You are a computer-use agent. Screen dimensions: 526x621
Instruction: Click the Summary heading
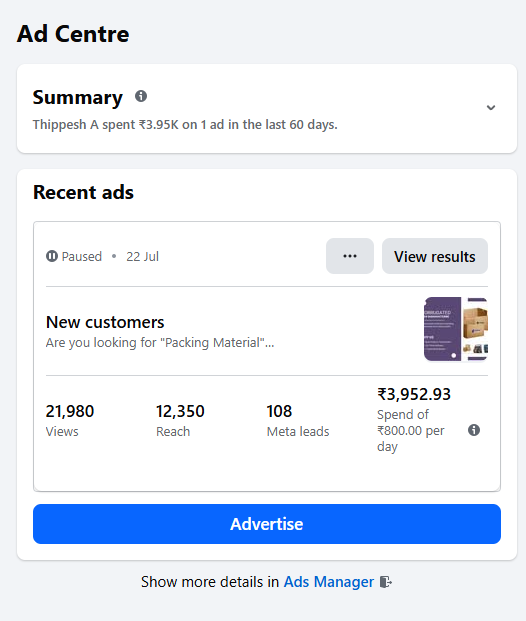click(x=78, y=97)
